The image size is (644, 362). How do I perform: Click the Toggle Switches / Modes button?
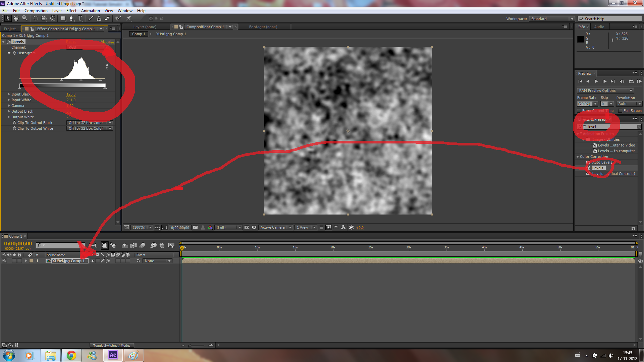click(x=112, y=345)
